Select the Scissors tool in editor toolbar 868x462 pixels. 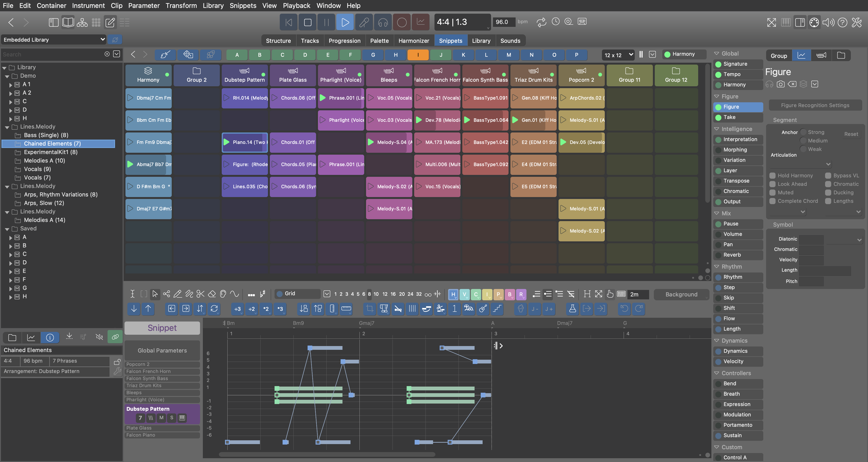pyautogui.click(x=200, y=294)
